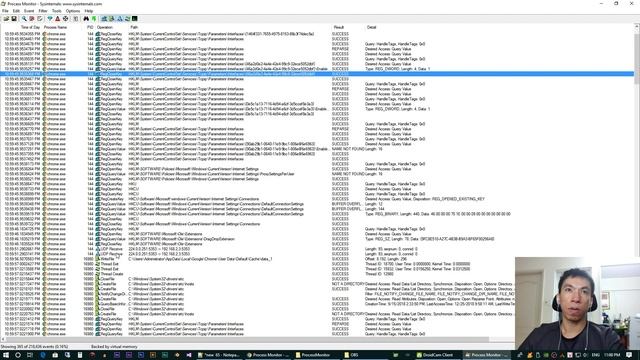The image size is (640, 360).
Task: Click the Filter FILE_NOTIFY_CHANGE_FILE_NAME detail cell
Action: 440,294
